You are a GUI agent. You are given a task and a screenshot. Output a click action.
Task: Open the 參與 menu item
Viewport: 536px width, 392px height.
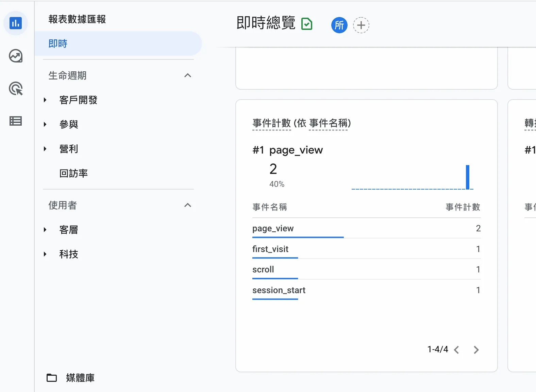tap(69, 124)
